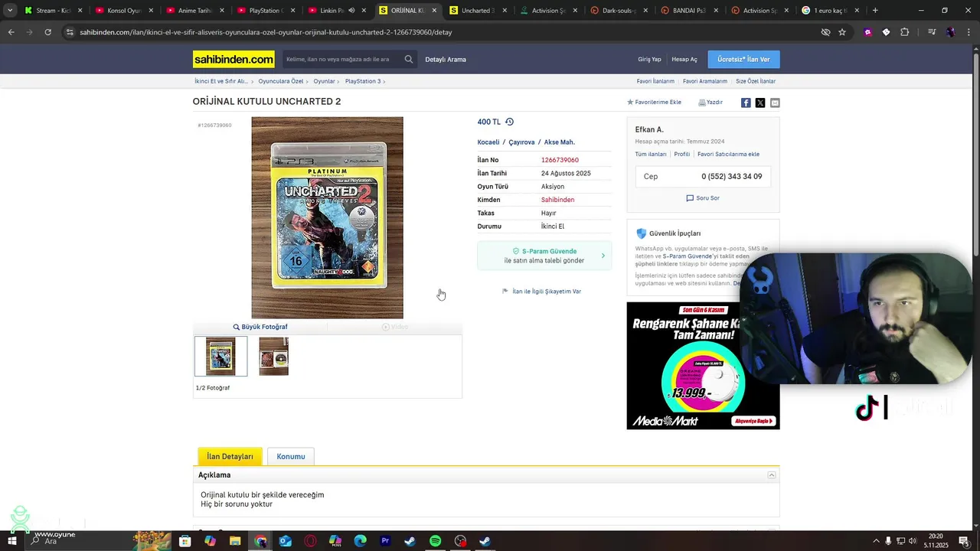This screenshot has height=551, width=980.
Task: Open the Windows Start menu
Action: [x=11, y=541]
